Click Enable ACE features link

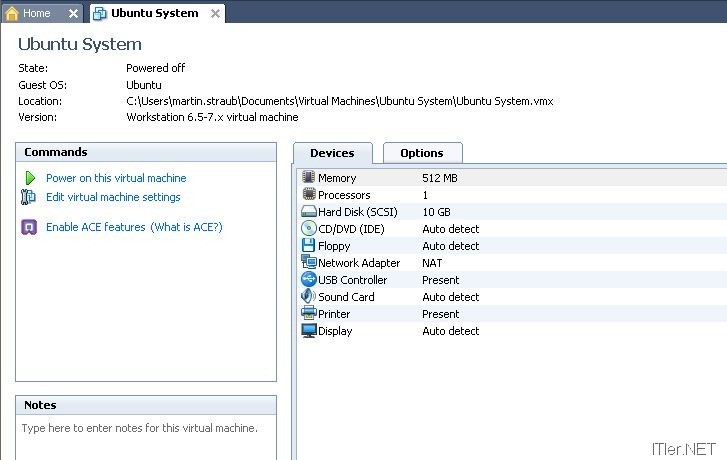pos(96,227)
